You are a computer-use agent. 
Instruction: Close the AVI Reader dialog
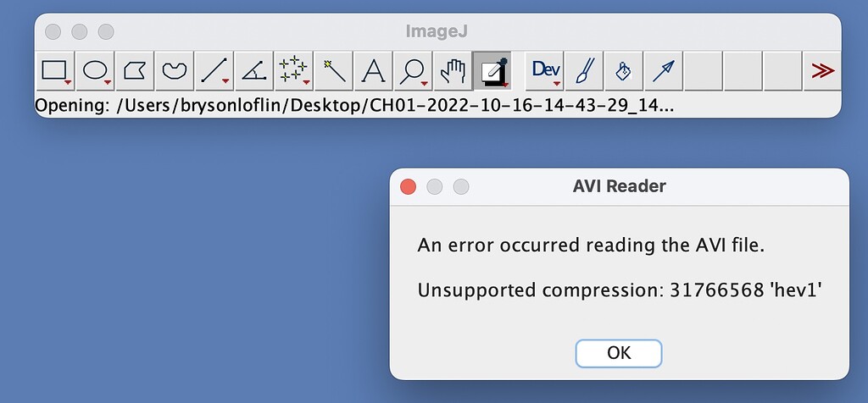[408, 187]
